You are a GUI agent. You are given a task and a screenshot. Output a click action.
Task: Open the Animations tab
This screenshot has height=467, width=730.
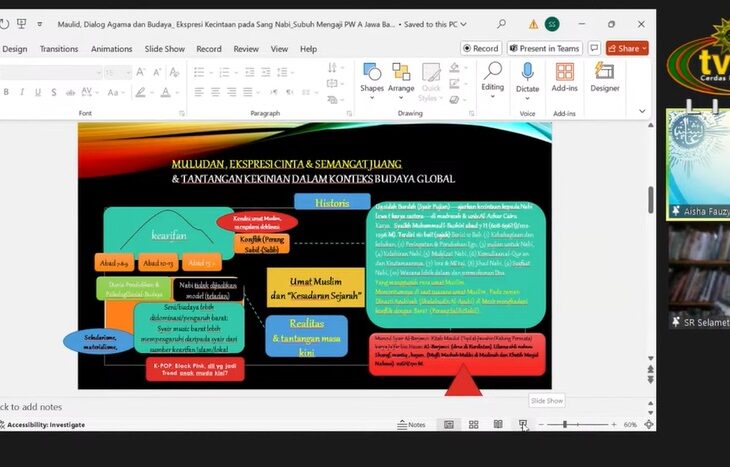click(x=111, y=49)
